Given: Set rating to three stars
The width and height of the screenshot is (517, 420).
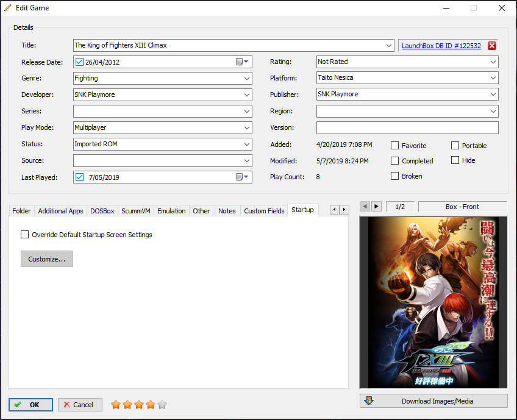Looking at the screenshot, I should [139, 405].
